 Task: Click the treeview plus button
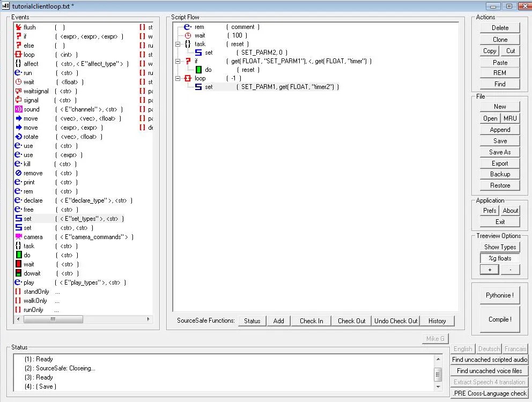tap(490, 270)
